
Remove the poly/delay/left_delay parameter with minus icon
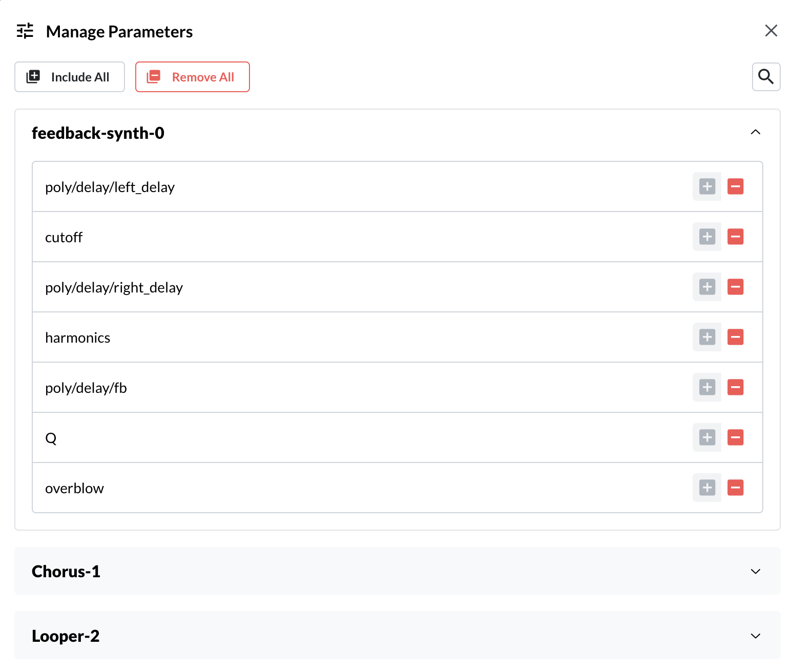point(736,186)
